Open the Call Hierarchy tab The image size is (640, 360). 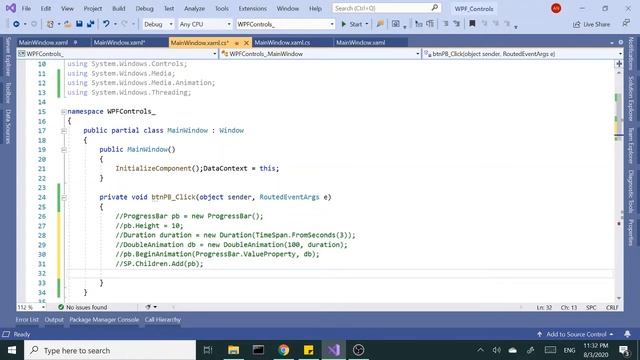click(x=162, y=320)
